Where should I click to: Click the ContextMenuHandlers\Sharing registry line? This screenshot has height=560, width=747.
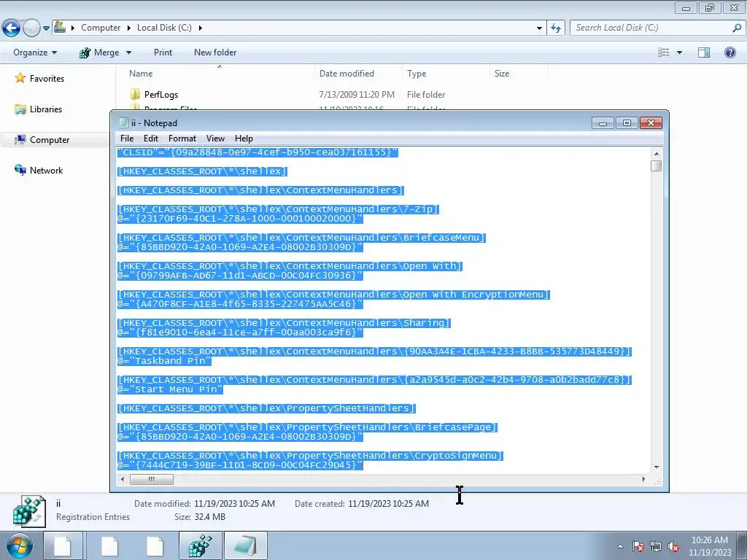tap(284, 323)
